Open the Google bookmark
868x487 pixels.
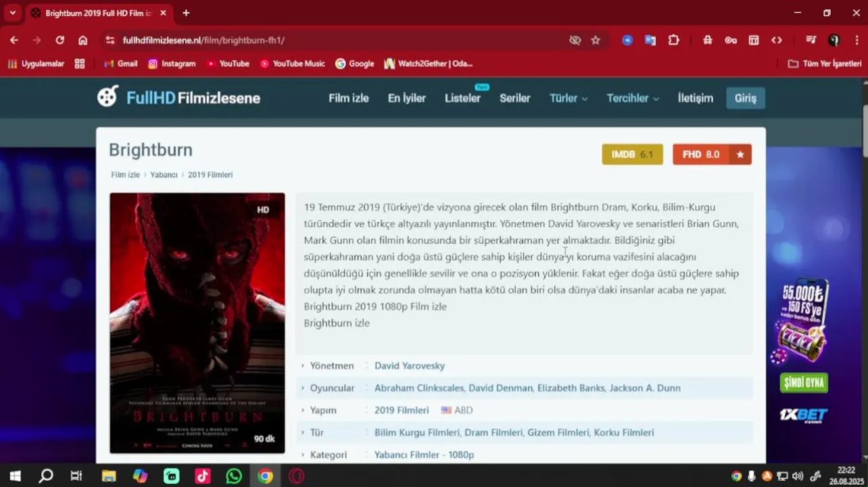[354, 64]
